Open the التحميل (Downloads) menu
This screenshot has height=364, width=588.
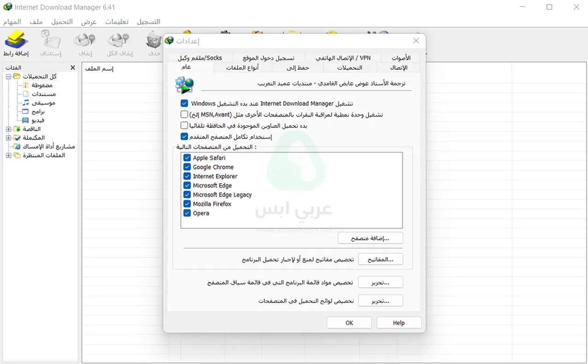point(62,22)
